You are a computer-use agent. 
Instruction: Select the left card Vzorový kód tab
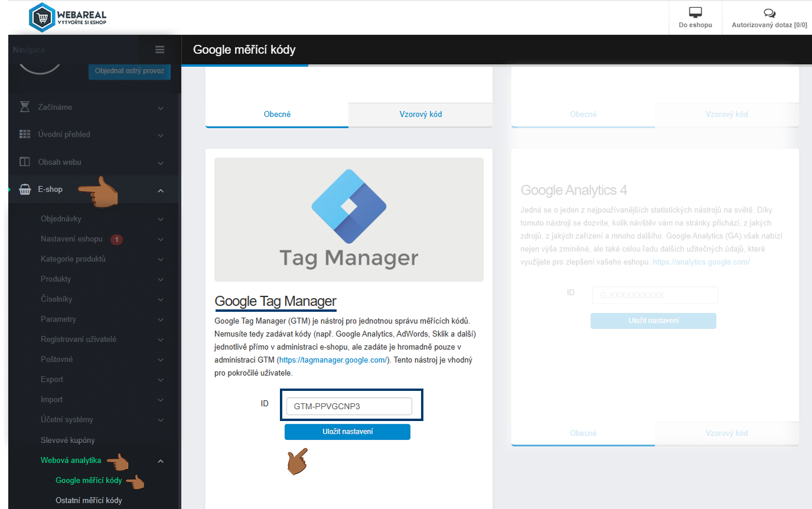tap(420, 115)
